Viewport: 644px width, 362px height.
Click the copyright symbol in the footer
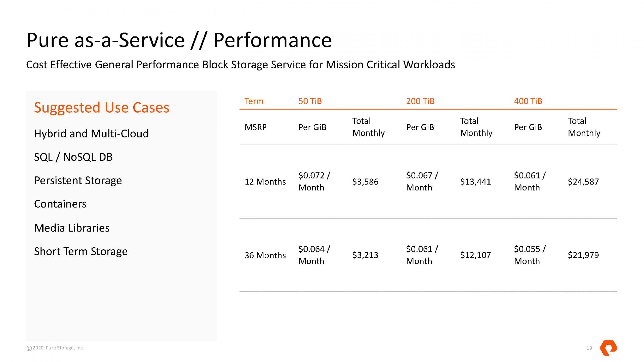(29, 348)
